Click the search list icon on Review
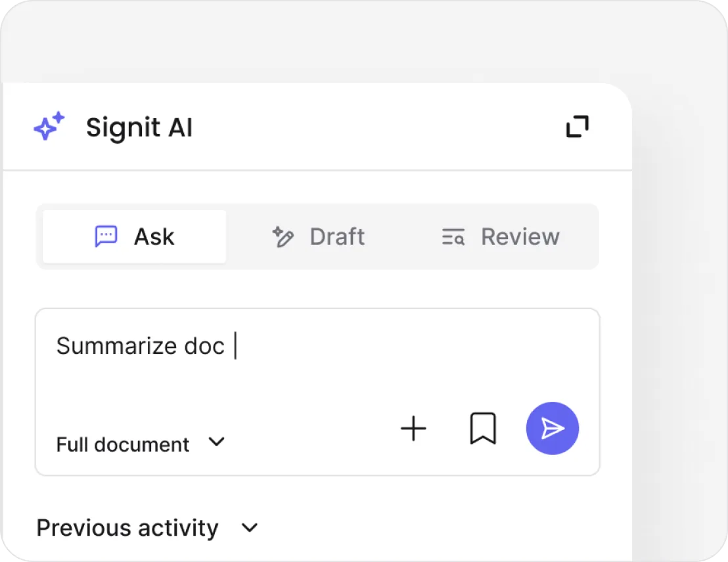Image resolution: width=728 pixels, height=562 pixels. point(453,237)
